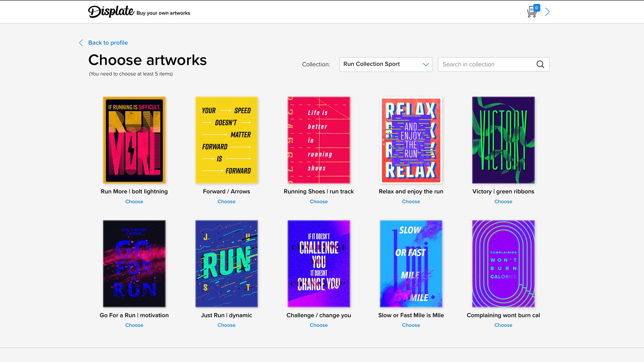Click the Displate logo
Image resolution: width=644 pixels, height=362 pixels.
(111, 12)
